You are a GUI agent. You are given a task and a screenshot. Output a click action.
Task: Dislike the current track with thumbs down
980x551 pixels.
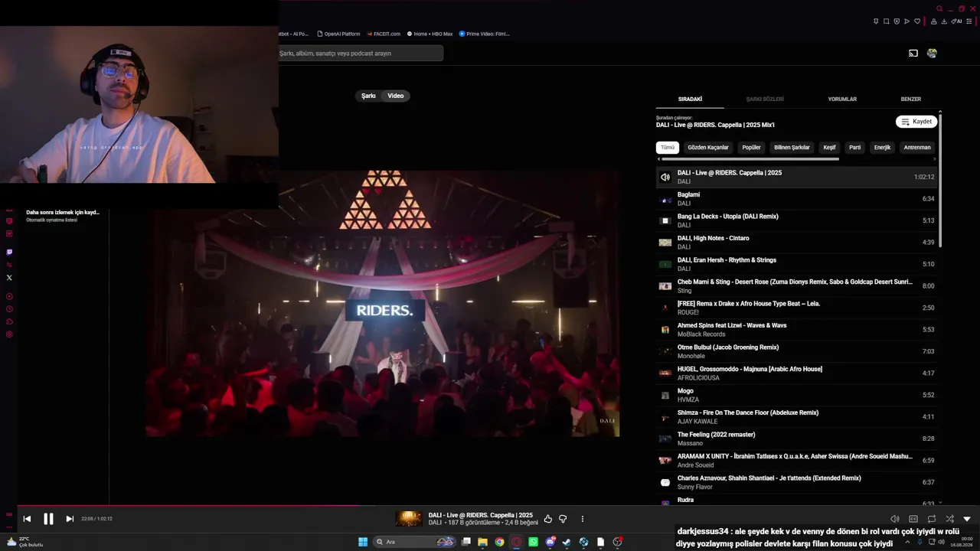click(x=563, y=519)
